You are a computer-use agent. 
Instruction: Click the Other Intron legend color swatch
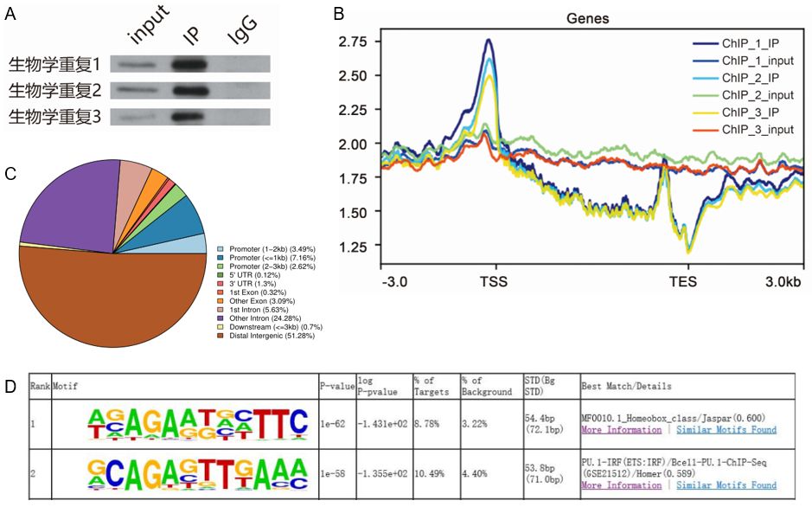click(221, 318)
